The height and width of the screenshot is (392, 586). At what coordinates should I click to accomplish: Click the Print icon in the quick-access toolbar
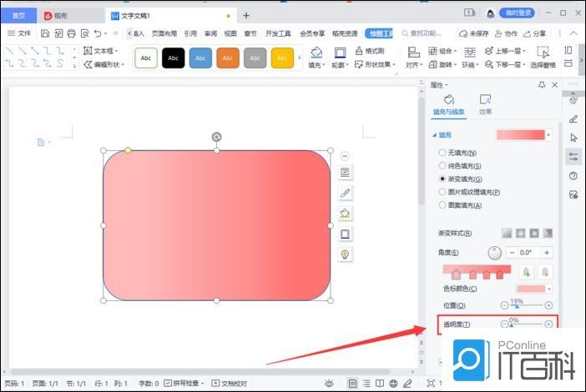click(72, 33)
